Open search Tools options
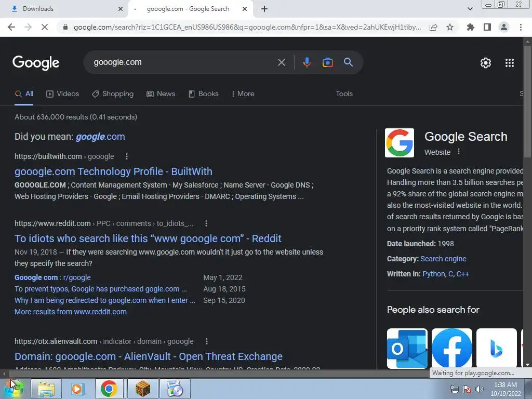 tap(344, 94)
